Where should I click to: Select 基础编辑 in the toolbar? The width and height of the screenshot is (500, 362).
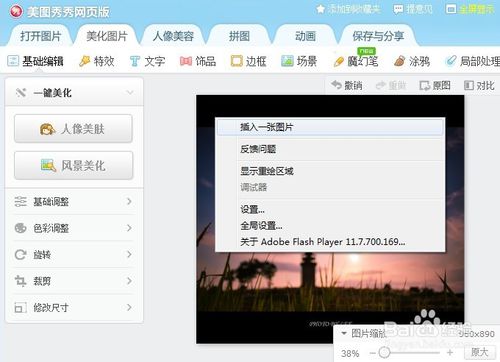pos(36,61)
